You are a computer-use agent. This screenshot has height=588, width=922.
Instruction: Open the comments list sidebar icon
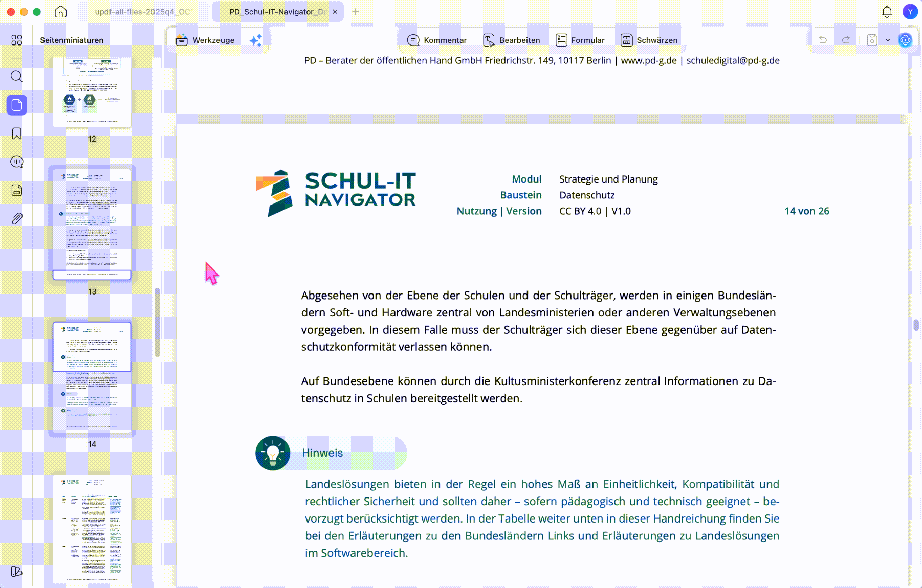tap(17, 162)
